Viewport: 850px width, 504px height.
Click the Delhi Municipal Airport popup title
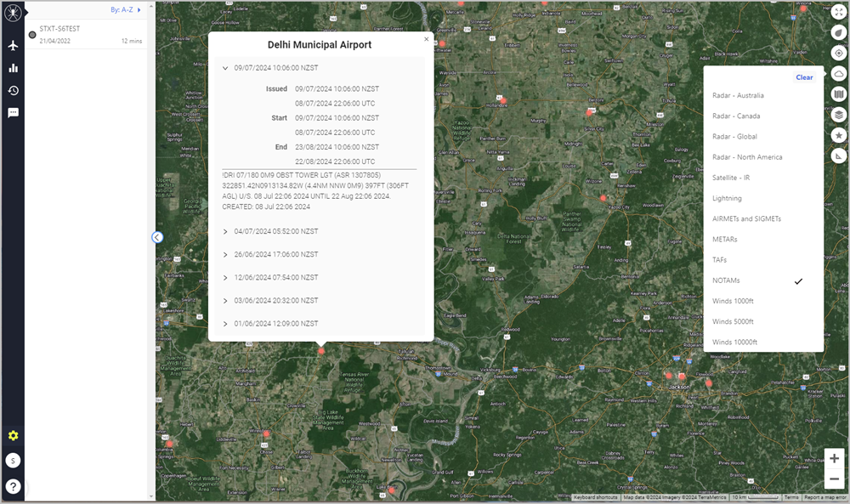[x=320, y=45]
